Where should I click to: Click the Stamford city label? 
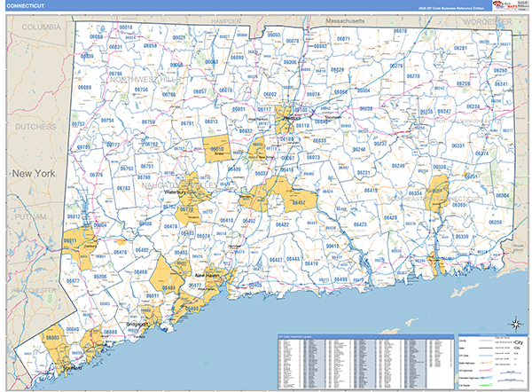coord(73,368)
